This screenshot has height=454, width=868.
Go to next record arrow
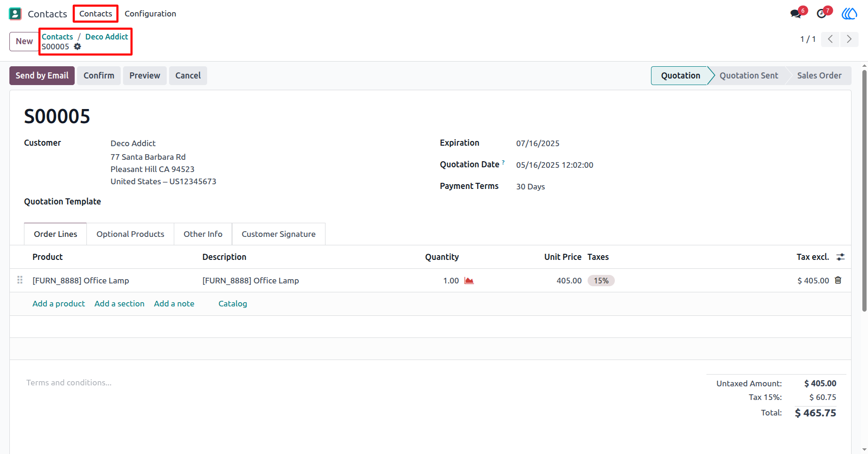849,39
